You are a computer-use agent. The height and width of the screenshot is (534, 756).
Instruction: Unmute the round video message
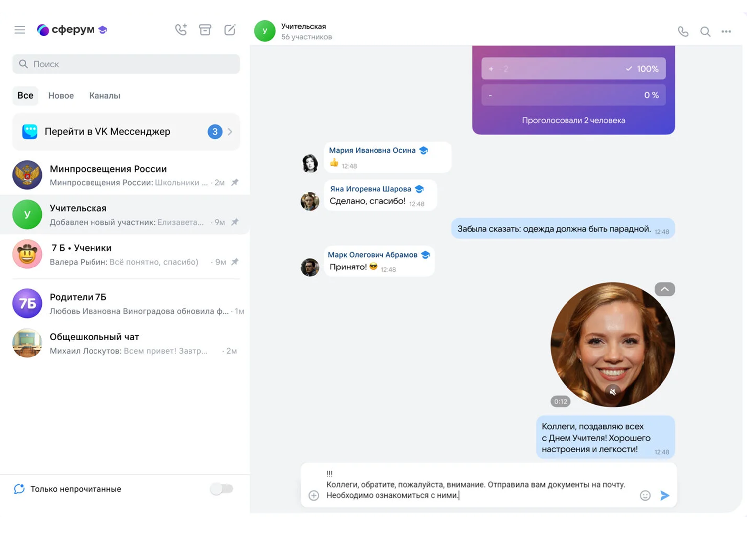pyautogui.click(x=613, y=392)
